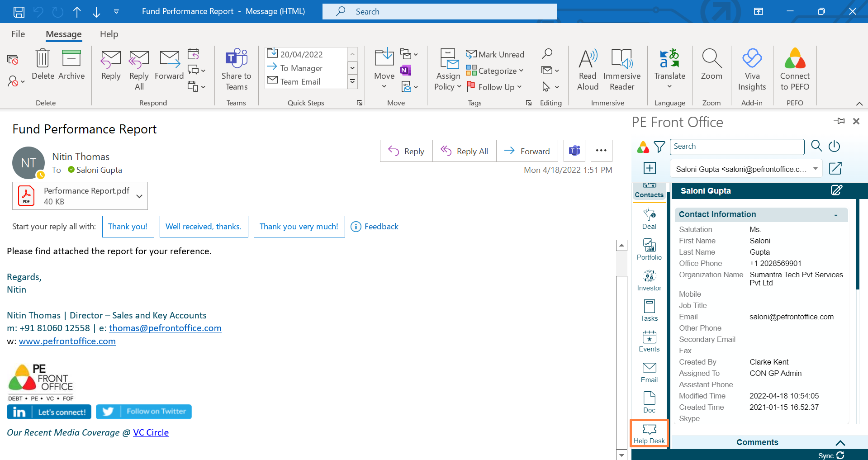Click the Help Desk icon
Image resolution: width=868 pixels, height=460 pixels.
click(649, 432)
